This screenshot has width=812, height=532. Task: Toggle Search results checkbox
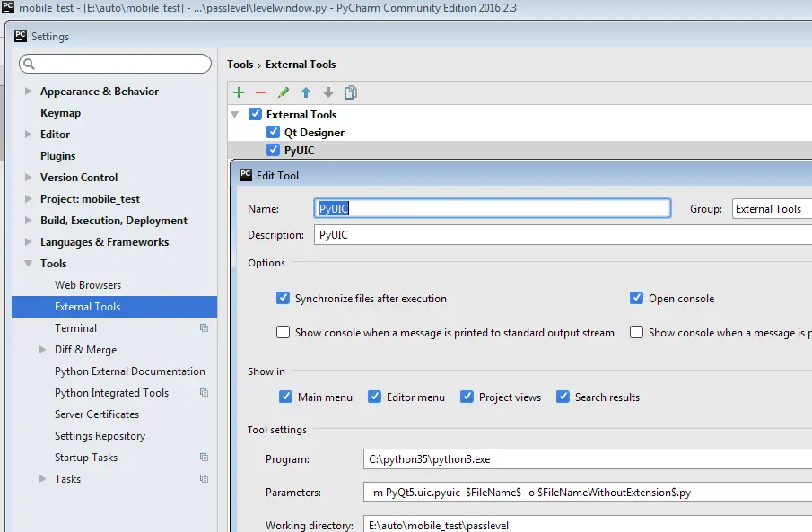pyautogui.click(x=563, y=397)
